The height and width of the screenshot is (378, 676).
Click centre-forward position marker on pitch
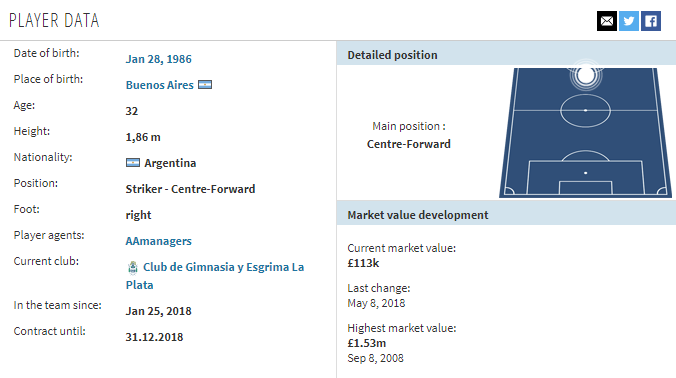[585, 75]
